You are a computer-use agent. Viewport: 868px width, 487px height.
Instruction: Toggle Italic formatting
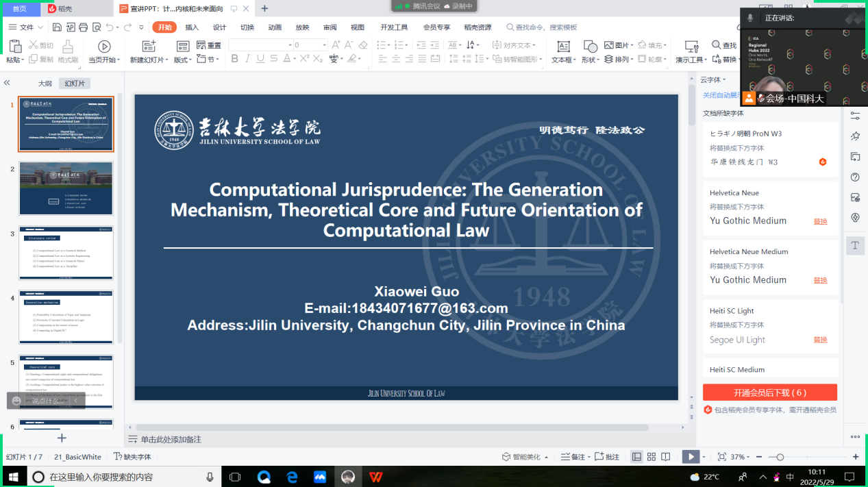click(247, 59)
